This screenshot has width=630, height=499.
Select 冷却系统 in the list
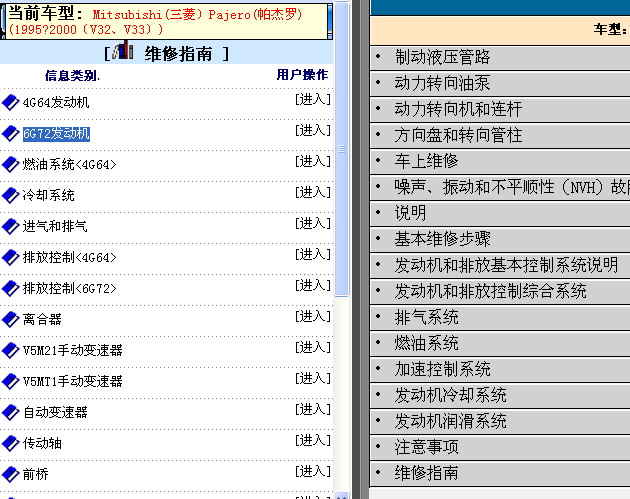coord(49,195)
